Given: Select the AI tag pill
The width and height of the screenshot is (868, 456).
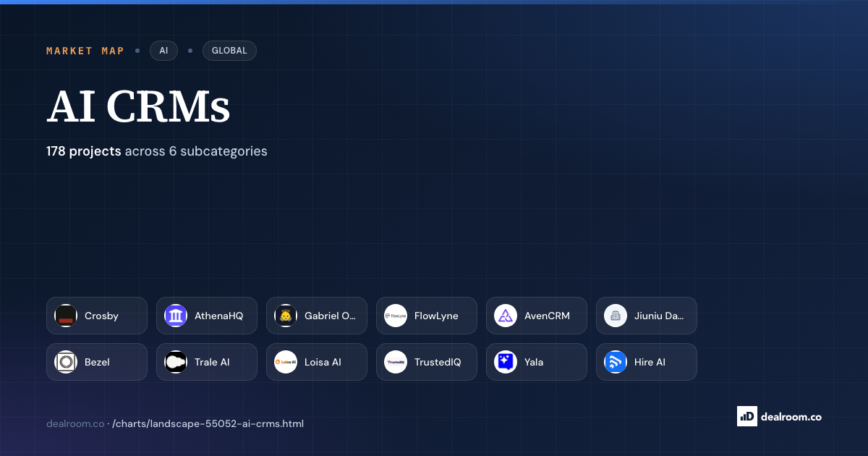Looking at the screenshot, I should click(x=163, y=51).
